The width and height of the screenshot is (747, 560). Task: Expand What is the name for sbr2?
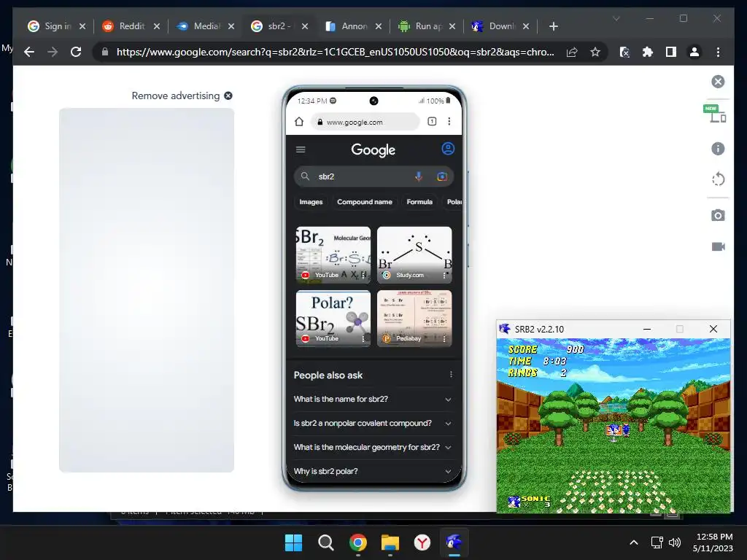pos(373,399)
